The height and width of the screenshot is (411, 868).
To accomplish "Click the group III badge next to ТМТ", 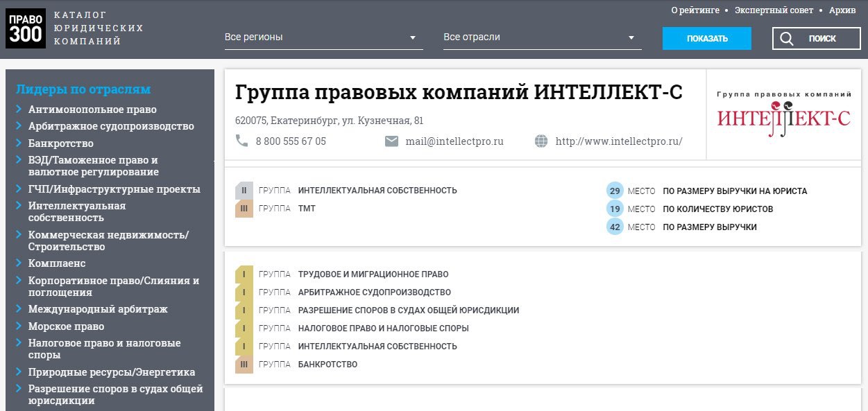I will pyautogui.click(x=244, y=209).
